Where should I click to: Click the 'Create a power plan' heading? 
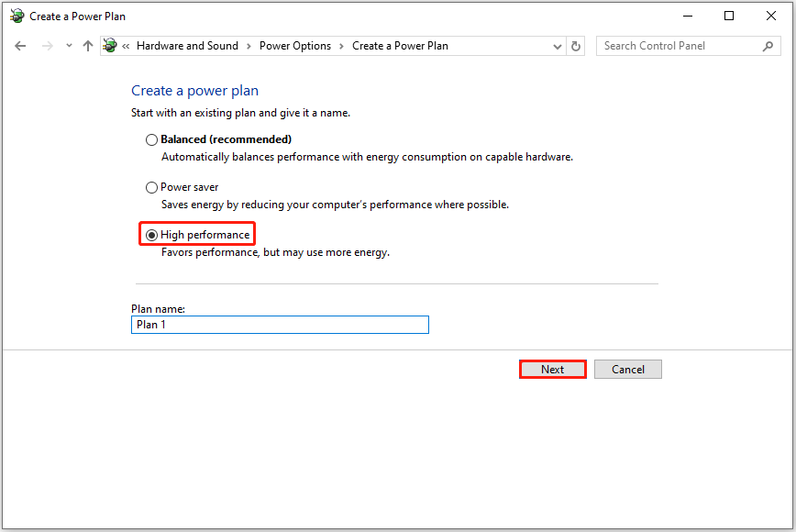click(195, 91)
